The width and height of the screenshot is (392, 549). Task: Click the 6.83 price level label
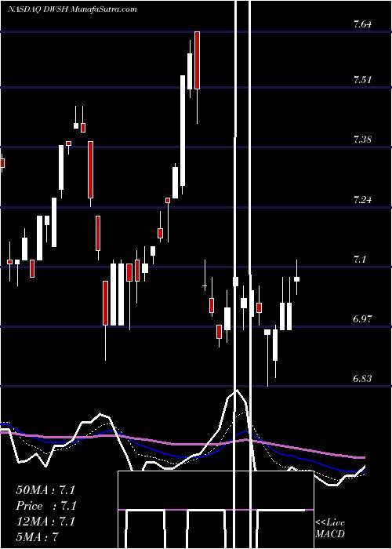pos(362,379)
